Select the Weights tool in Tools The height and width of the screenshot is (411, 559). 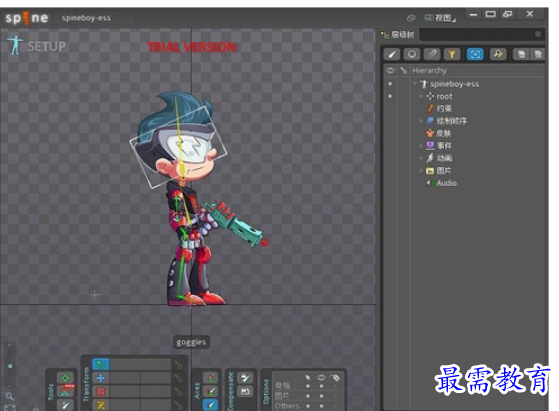click(x=66, y=391)
